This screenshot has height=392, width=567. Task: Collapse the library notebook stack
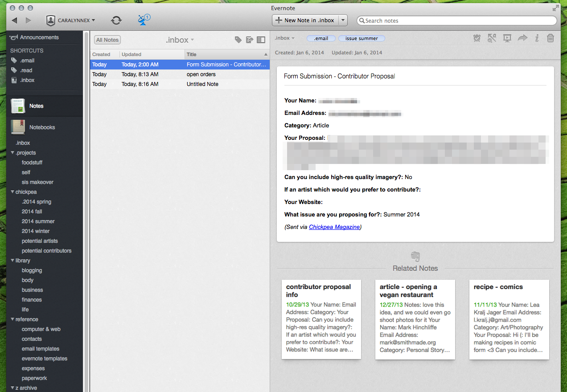pos(12,261)
